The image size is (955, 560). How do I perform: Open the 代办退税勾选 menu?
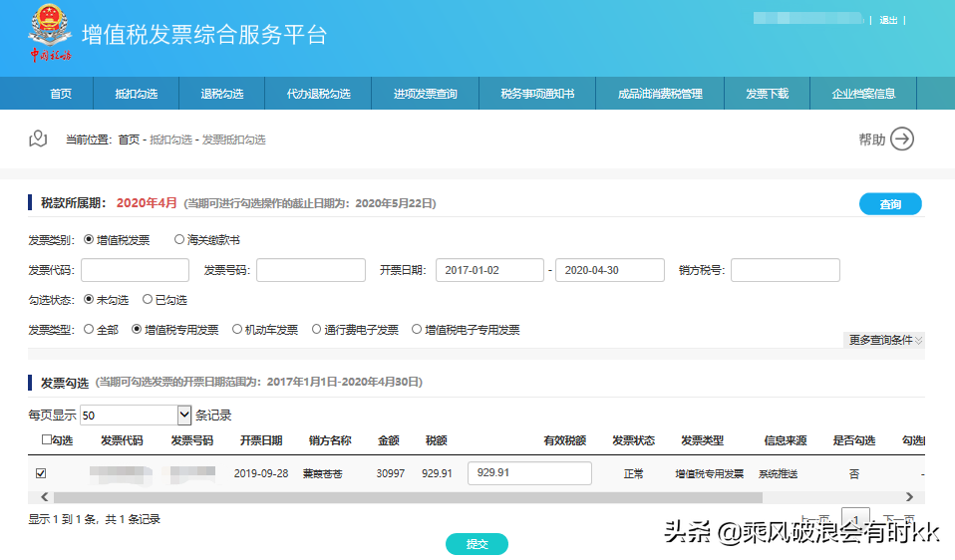[319, 94]
